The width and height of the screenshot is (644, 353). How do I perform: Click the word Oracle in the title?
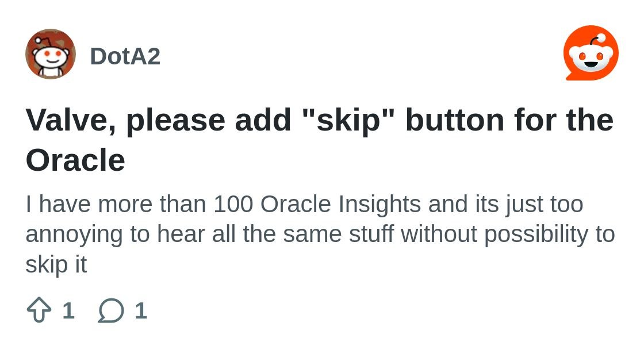[75, 160]
